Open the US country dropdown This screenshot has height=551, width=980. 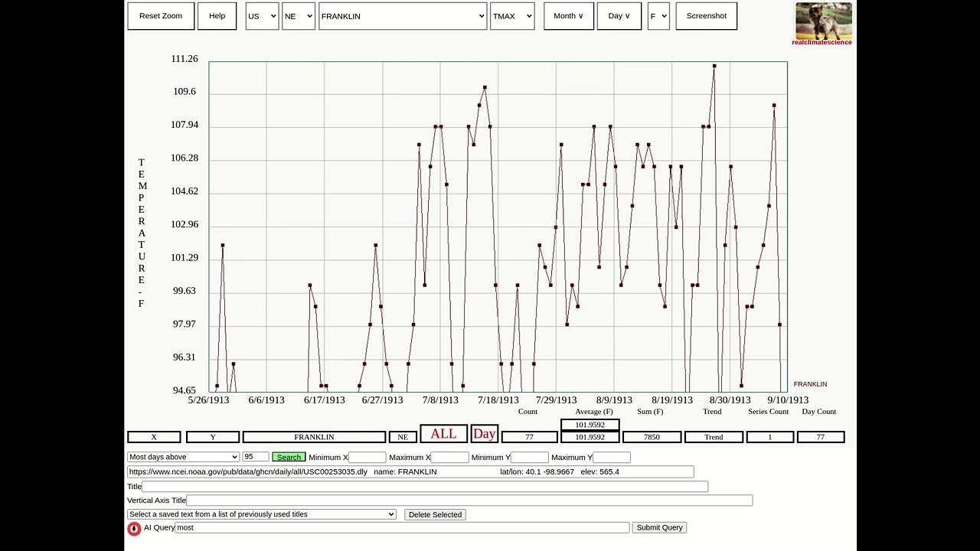click(x=262, y=16)
